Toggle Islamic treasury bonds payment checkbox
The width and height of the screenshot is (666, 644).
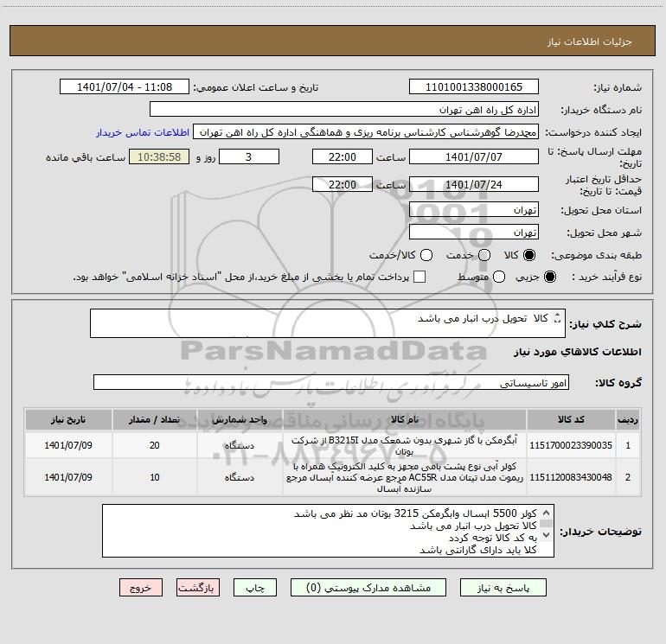[419, 277]
